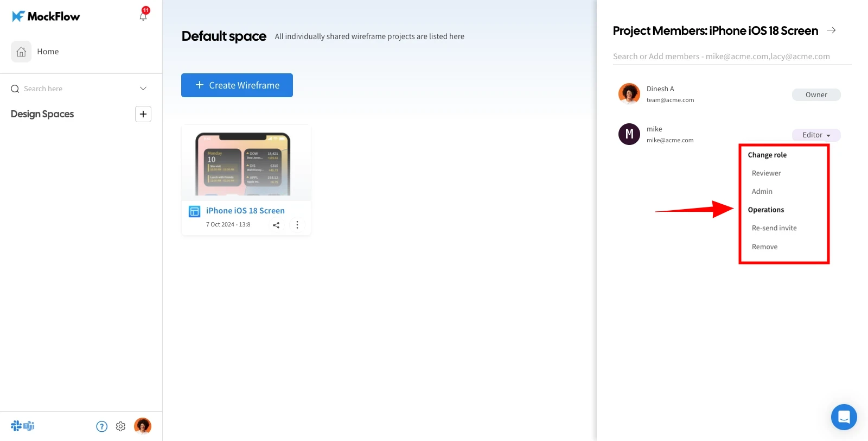
Task: Open the chat support bubble
Action: coord(844,417)
